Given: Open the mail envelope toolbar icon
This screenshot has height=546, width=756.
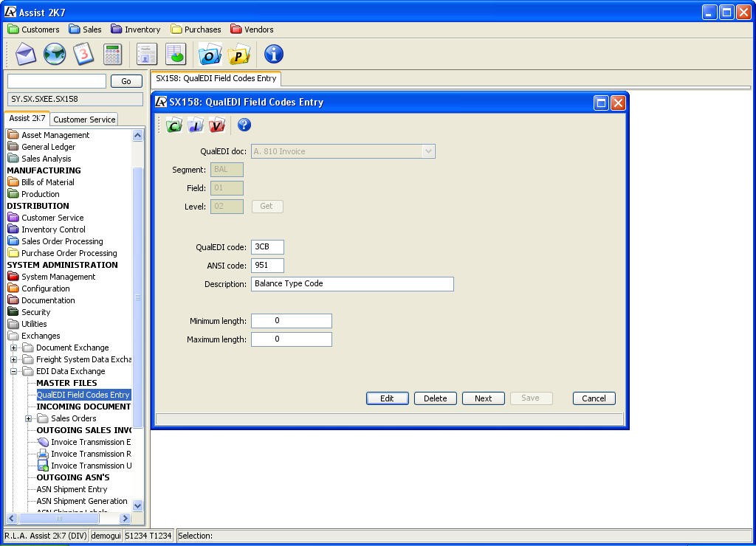Looking at the screenshot, I should click(26, 54).
